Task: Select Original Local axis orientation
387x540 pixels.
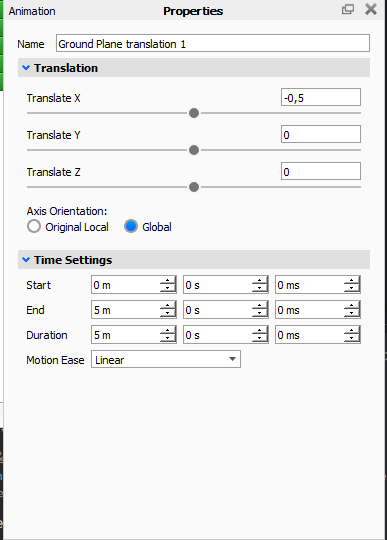Action: (34, 227)
